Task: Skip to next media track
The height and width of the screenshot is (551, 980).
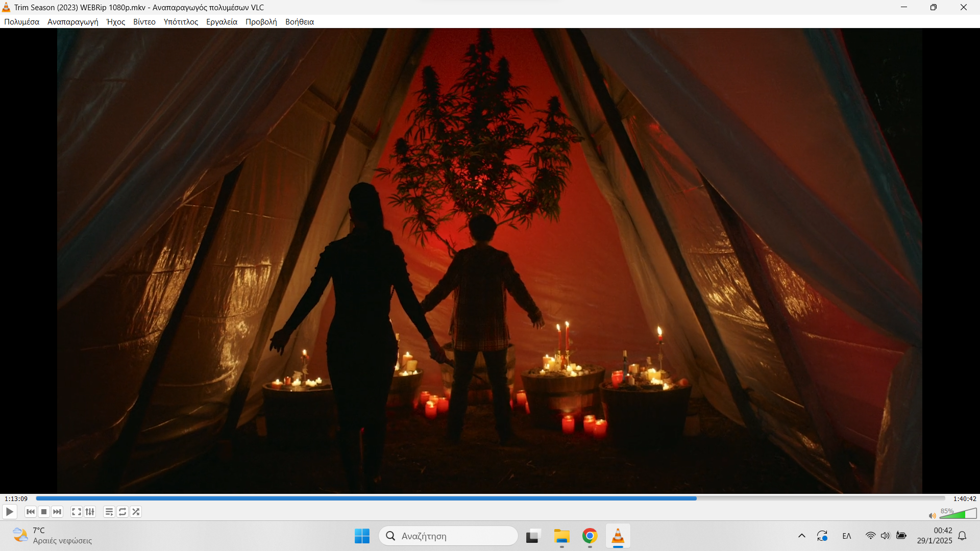Action: point(57,512)
